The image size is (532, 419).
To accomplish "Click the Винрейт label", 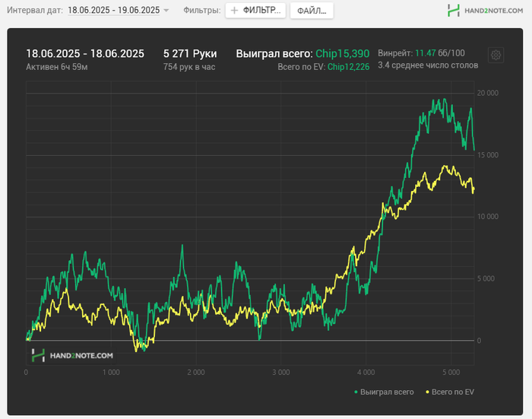I will click(x=395, y=53).
